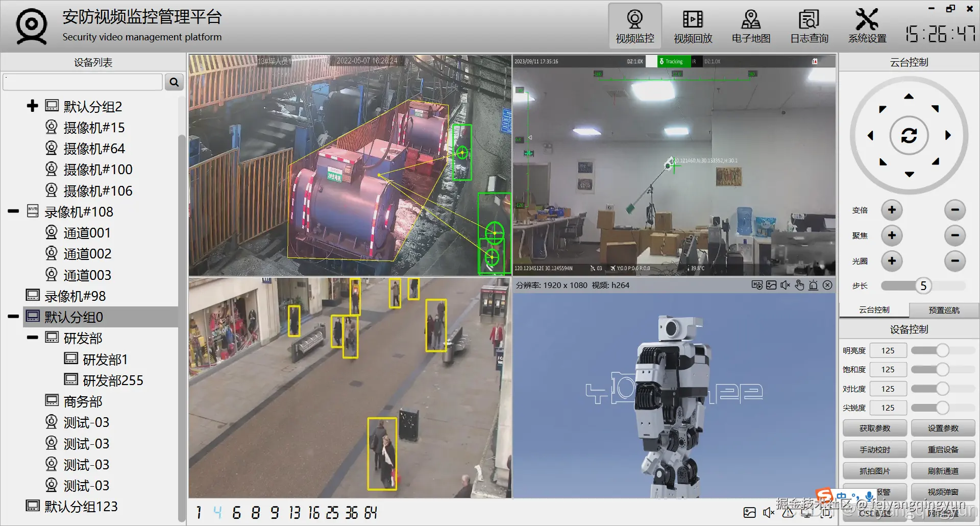Select camera 摄像机#64 in device list
The height and width of the screenshot is (526, 980).
[x=94, y=148]
